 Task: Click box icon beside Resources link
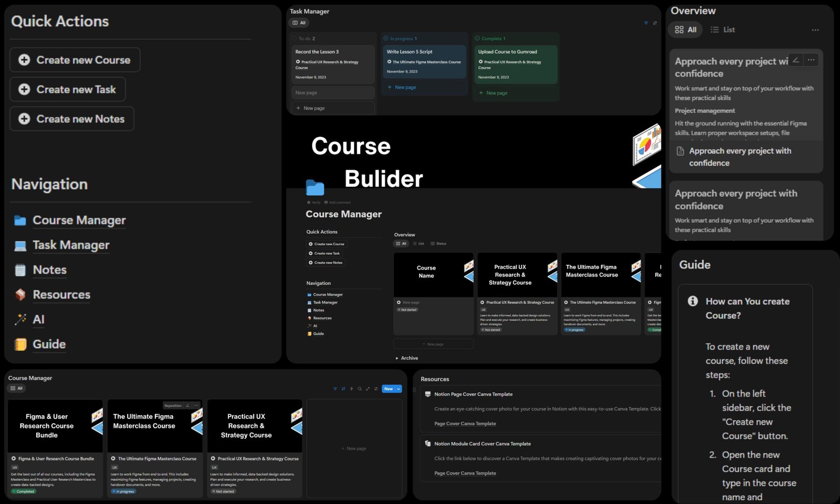(20, 295)
